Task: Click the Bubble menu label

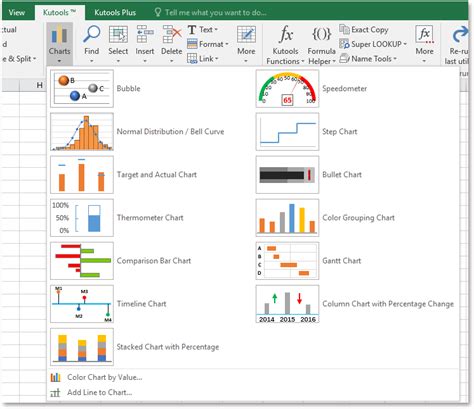Action: (x=128, y=89)
